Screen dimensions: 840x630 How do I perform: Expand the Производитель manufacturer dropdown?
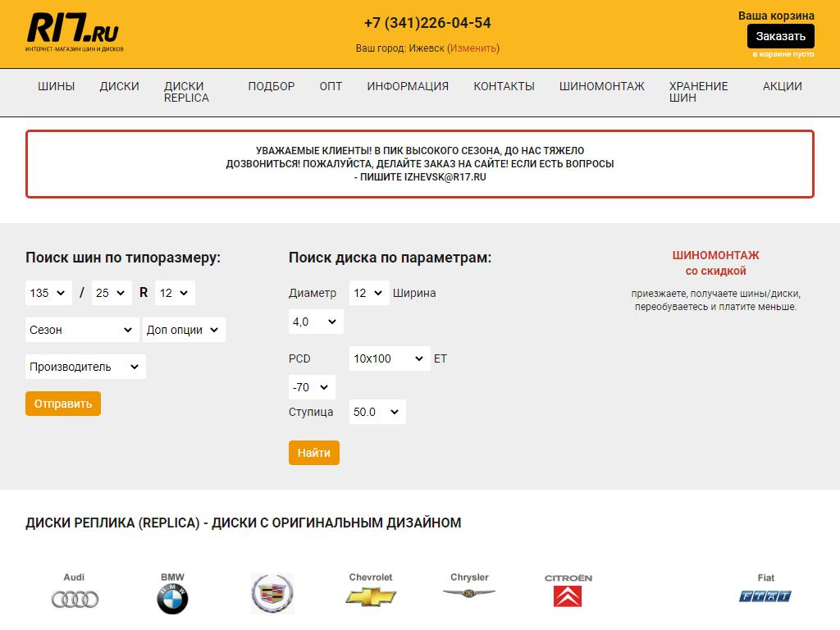(x=85, y=367)
